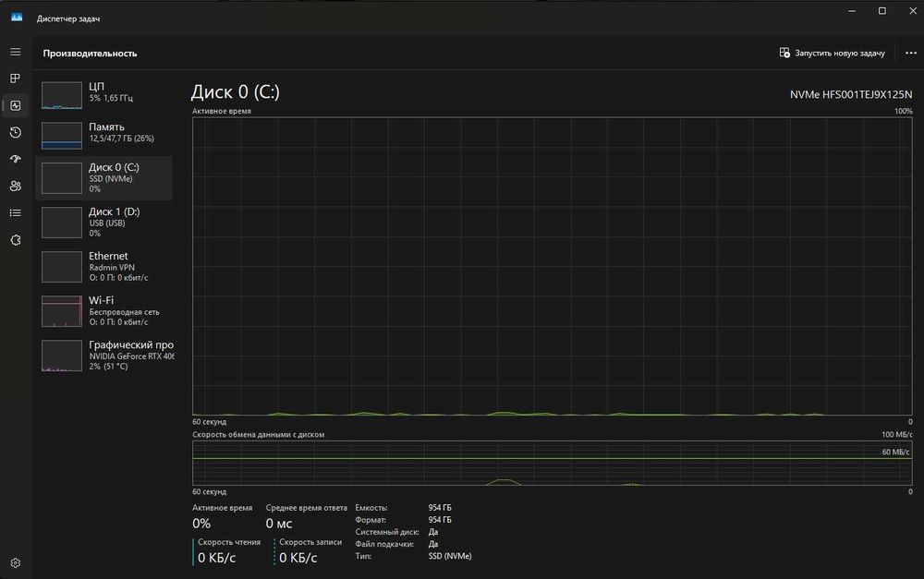The height and width of the screenshot is (579, 924).
Task: Select the Performance page icon
Action: point(16,105)
